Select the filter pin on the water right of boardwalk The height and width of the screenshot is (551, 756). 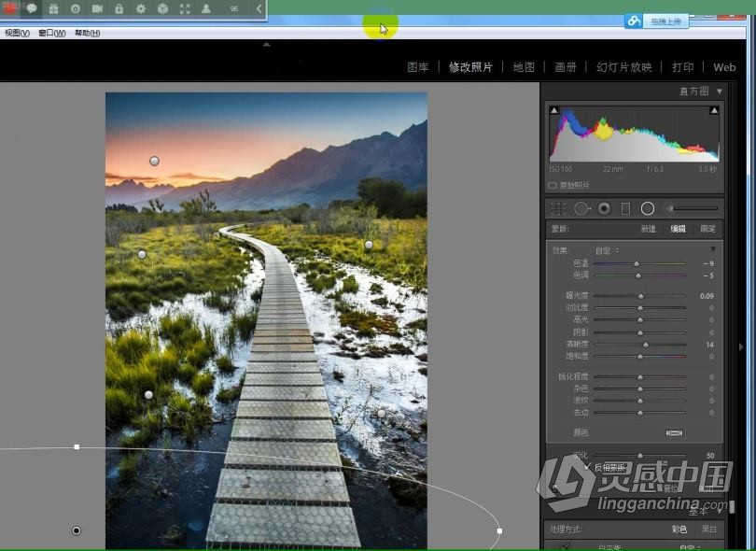pos(382,414)
